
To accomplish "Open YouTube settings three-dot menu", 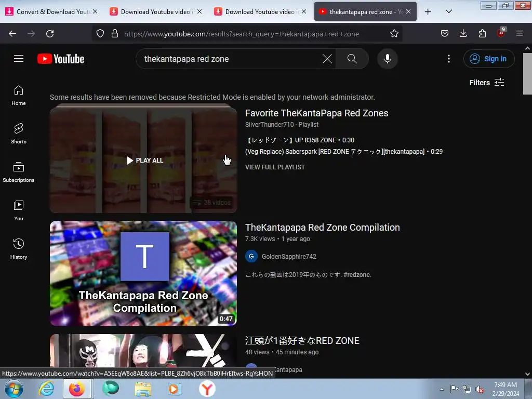I will (x=448, y=59).
